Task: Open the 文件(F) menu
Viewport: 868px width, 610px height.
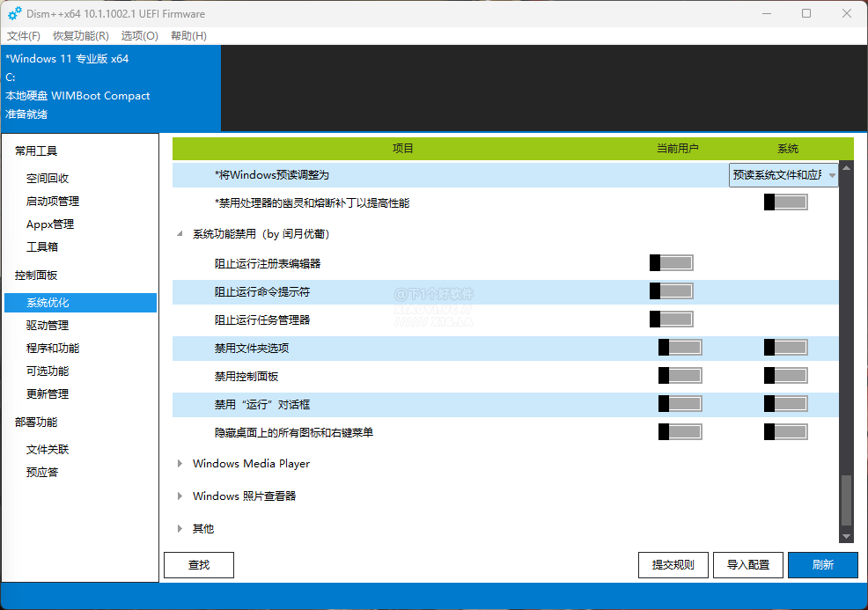Action: point(23,36)
